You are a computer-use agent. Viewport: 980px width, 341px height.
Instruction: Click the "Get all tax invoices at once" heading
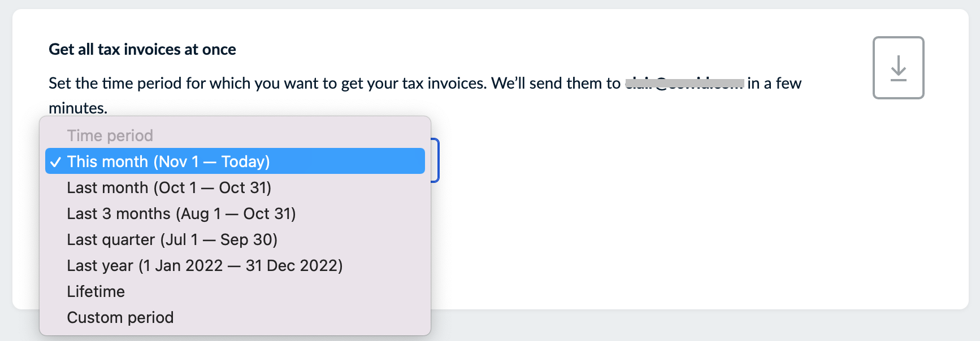coord(142,50)
